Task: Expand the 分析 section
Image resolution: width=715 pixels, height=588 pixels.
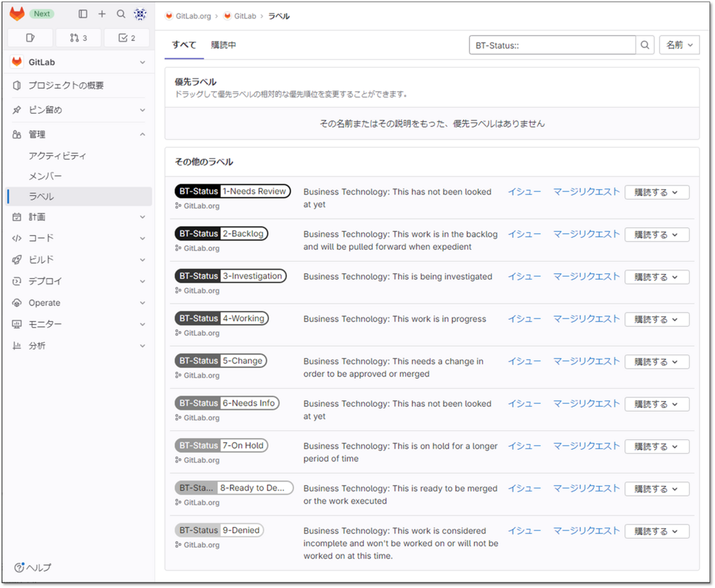Action: (x=79, y=346)
